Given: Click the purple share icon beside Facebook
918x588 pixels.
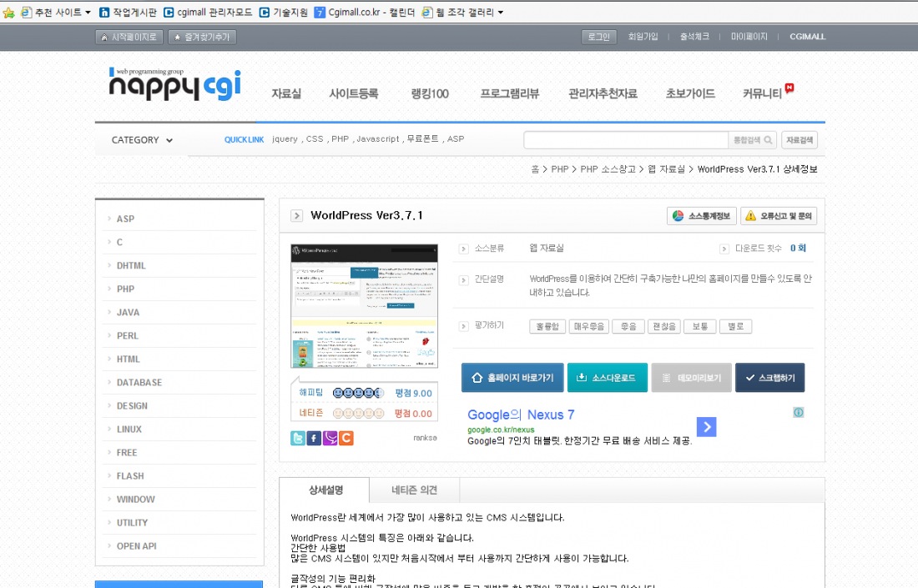Looking at the screenshot, I should (x=330, y=438).
